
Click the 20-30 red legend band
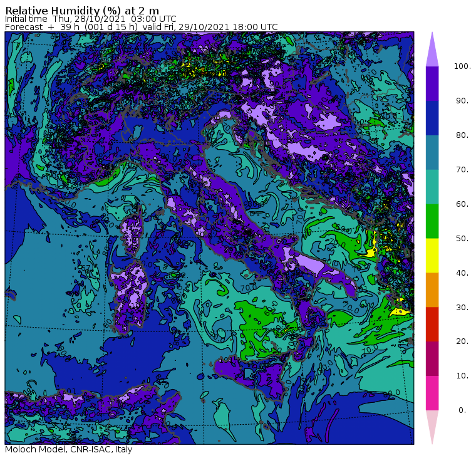point(432,325)
